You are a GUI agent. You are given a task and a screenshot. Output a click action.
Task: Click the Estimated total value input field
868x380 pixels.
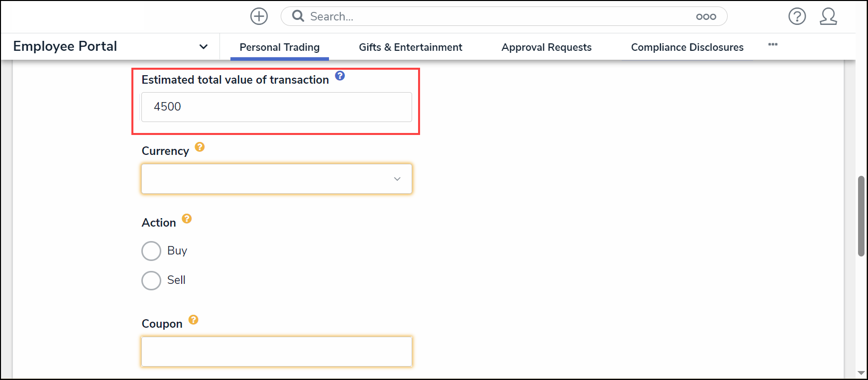click(x=277, y=107)
